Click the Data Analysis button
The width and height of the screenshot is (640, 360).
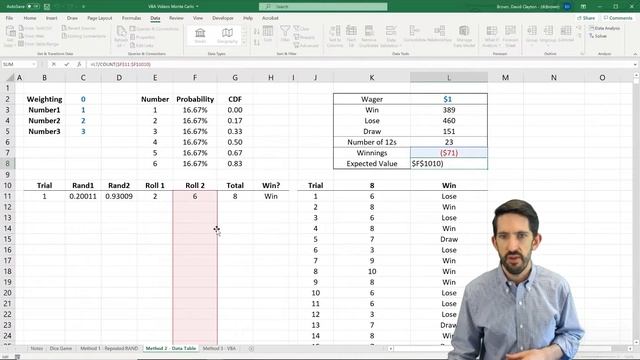pos(604,28)
